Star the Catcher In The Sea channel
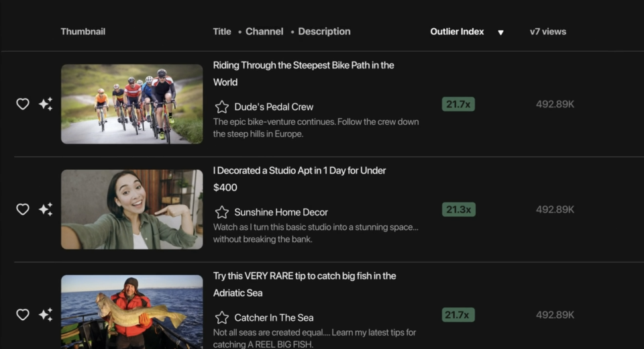The height and width of the screenshot is (349, 644). (222, 317)
